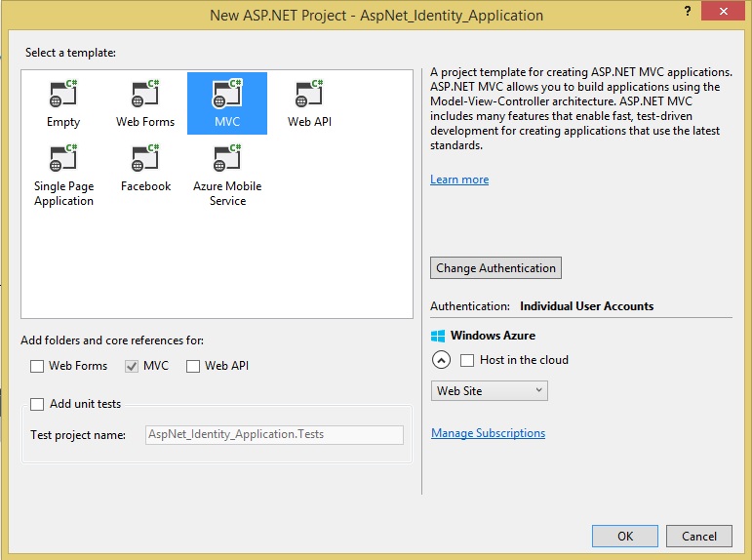The image size is (752, 560).
Task: Select the Azure Mobile Service template
Action: [227, 161]
